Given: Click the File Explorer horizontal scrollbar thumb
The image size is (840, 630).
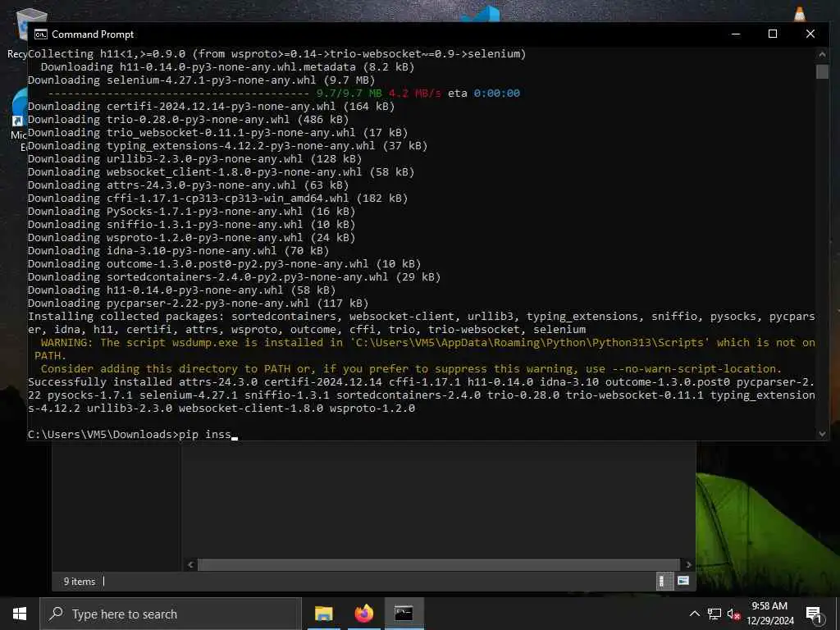Looking at the screenshot, I should (439, 564).
